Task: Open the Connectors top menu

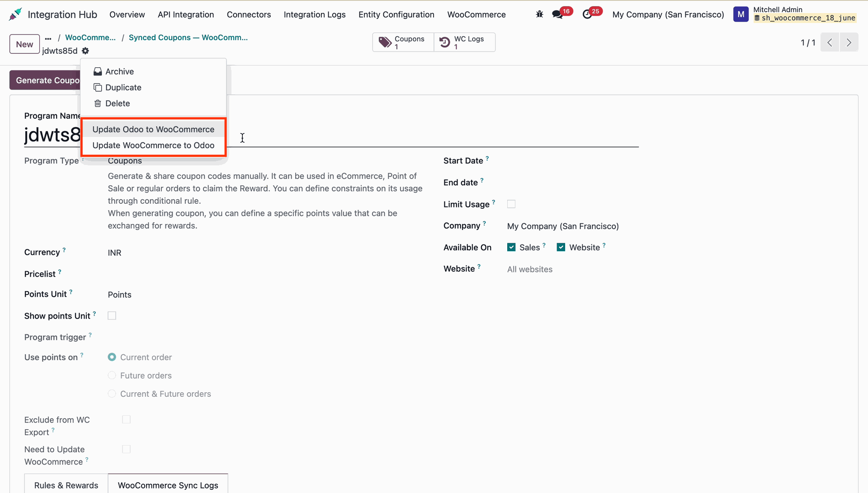Action: [x=249, y=14]
